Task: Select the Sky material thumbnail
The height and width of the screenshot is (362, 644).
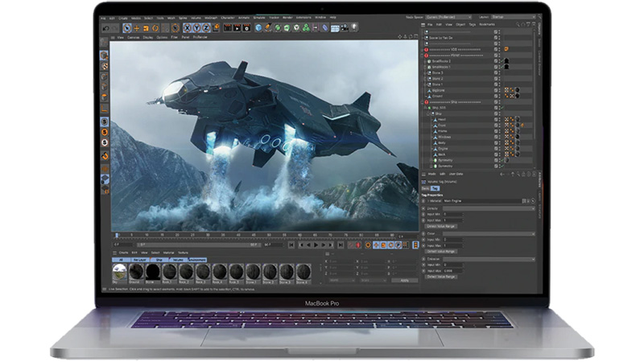Action: coord(119,272)
